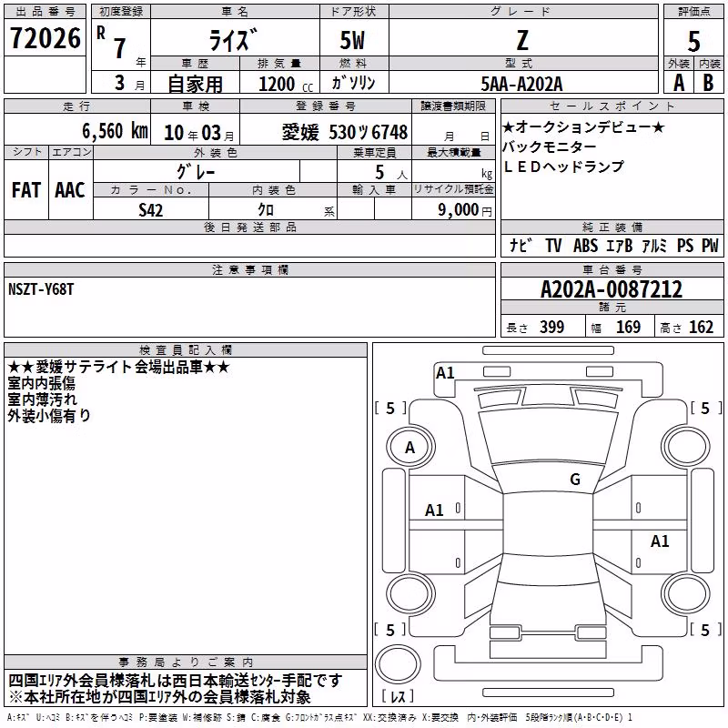
Task: Select アルミ in genuine equipment
Action: pos(654,245)
